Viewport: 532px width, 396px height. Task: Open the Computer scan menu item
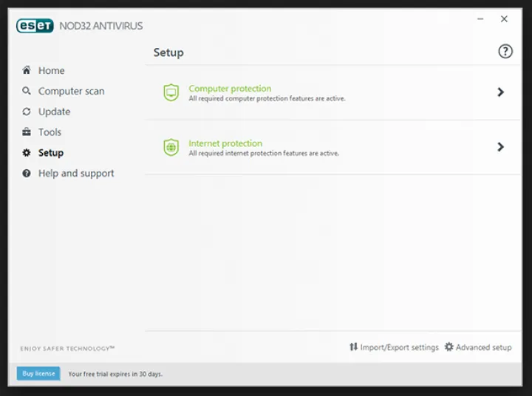point(71,91)
